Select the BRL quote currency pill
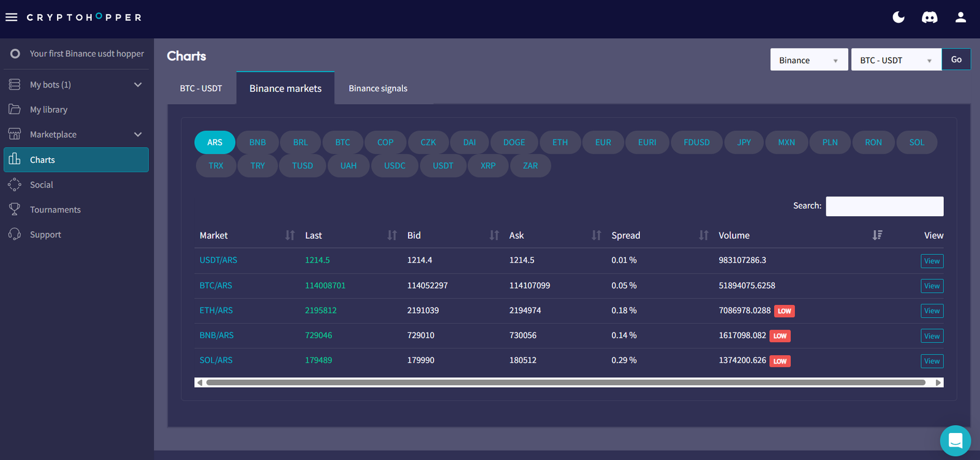 (x=300, y=142)
